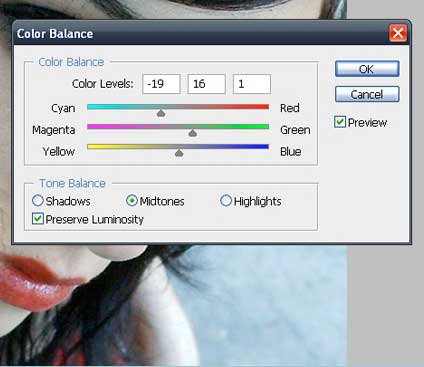Click the Cyan-Red slider handle
The height and width of the screenshot is (367, 424).
pyautogui.click(x=161, y=113)
